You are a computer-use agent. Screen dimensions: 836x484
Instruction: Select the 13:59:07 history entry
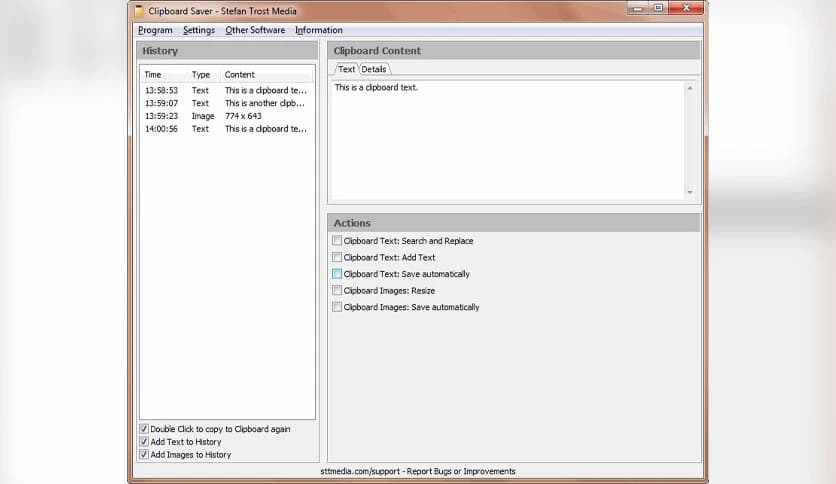pyautogui.click(x=227, y=103)
